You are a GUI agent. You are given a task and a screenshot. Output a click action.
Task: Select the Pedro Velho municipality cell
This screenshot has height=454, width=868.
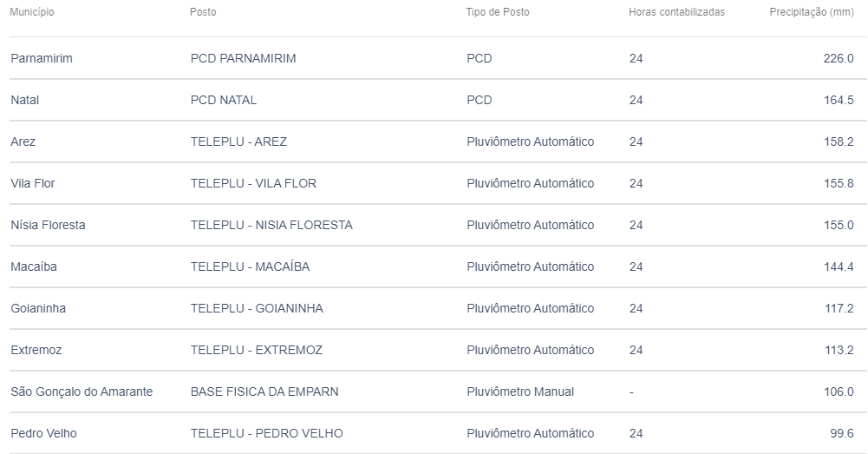tap(43, 433)
